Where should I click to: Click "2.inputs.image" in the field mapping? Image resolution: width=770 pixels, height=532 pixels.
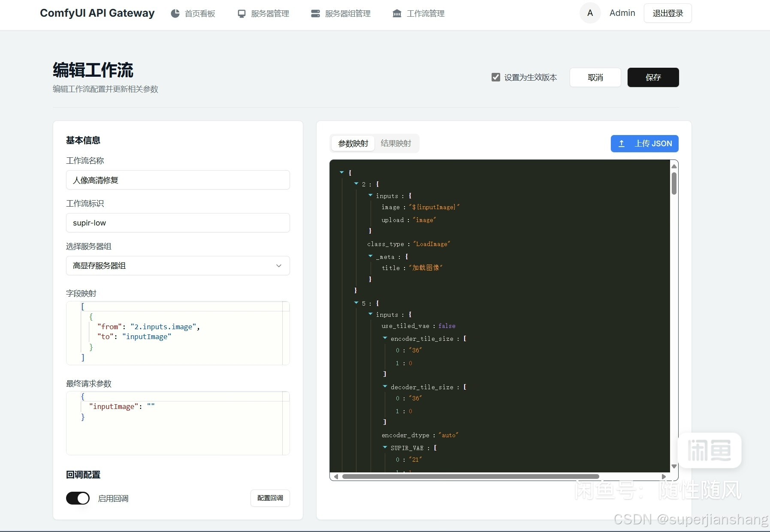click(163, 327)
